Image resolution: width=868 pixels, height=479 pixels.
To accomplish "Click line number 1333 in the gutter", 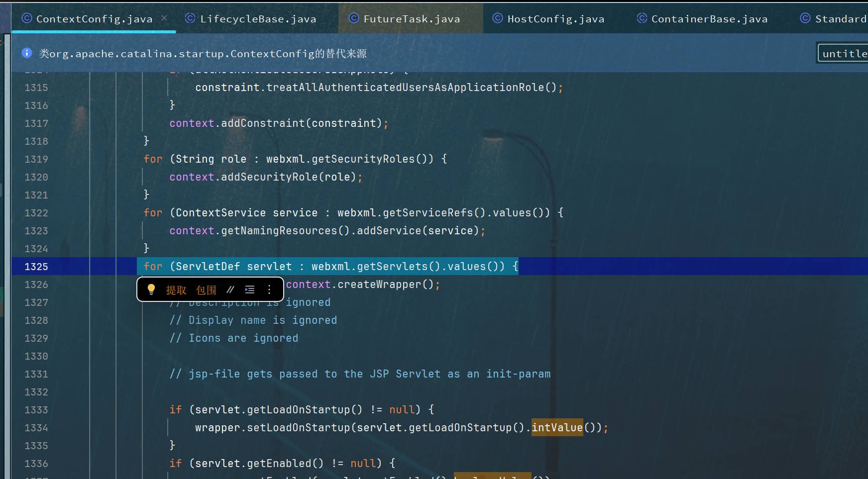I will coord(36,410).
